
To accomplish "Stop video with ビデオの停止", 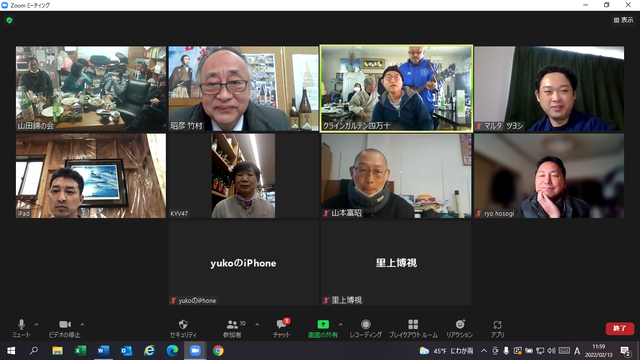I will [64, 328].
